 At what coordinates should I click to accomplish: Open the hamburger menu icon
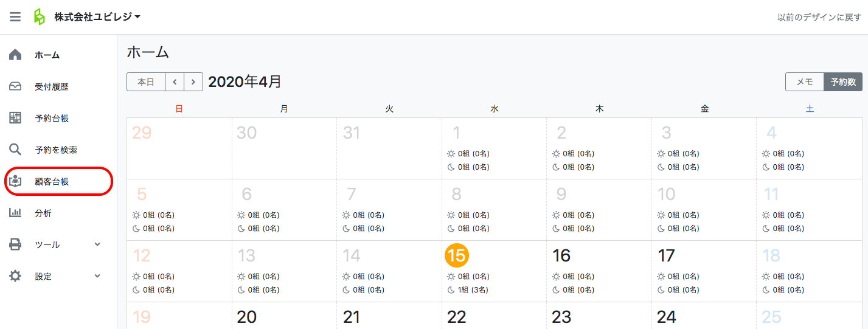tap(15, 17)
